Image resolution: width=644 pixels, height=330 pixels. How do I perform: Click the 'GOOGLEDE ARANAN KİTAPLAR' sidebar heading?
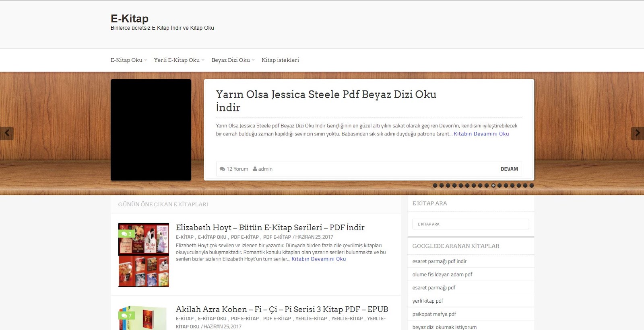click(x=456, y=246)
